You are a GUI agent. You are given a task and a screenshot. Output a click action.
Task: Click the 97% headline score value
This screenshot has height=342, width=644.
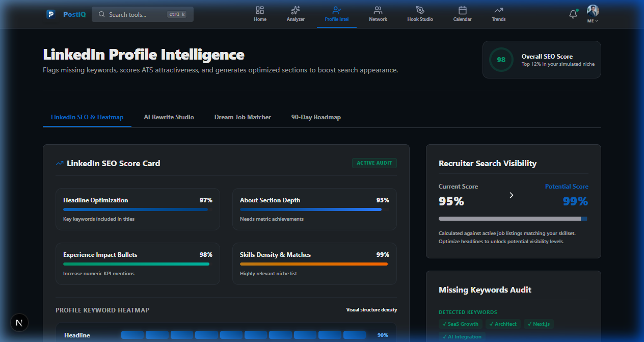(206, 200)
